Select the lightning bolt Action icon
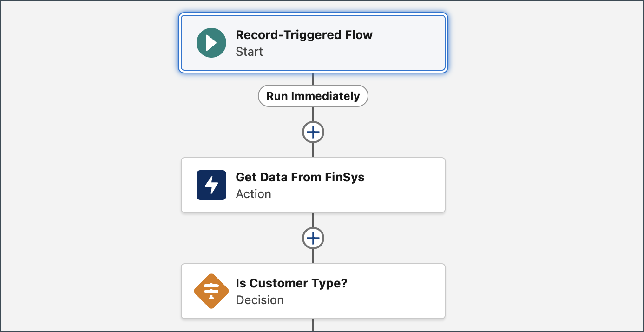This screenshot has height=332, width=644. pos(211,185)
